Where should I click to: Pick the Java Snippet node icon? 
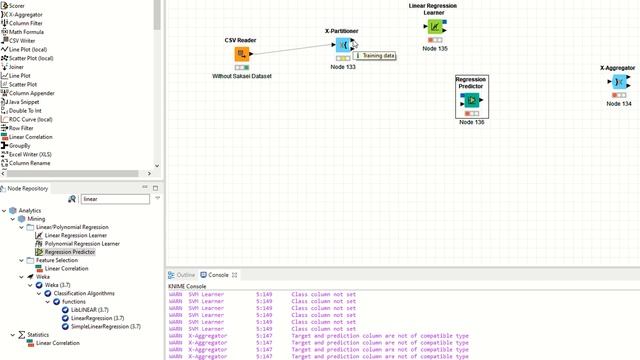[x=4, y=102]
